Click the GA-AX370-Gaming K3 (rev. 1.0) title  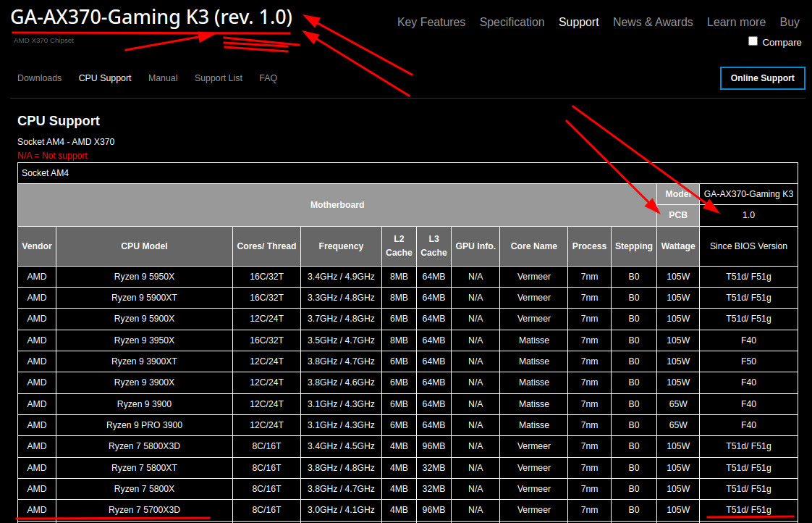coord(151,17)
